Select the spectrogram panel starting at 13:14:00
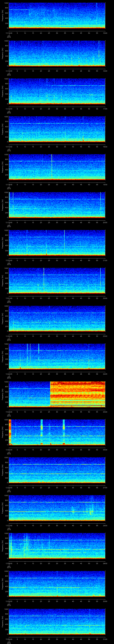Image resolution: width=114 pixels, height=644 pixels. (57, 16)
